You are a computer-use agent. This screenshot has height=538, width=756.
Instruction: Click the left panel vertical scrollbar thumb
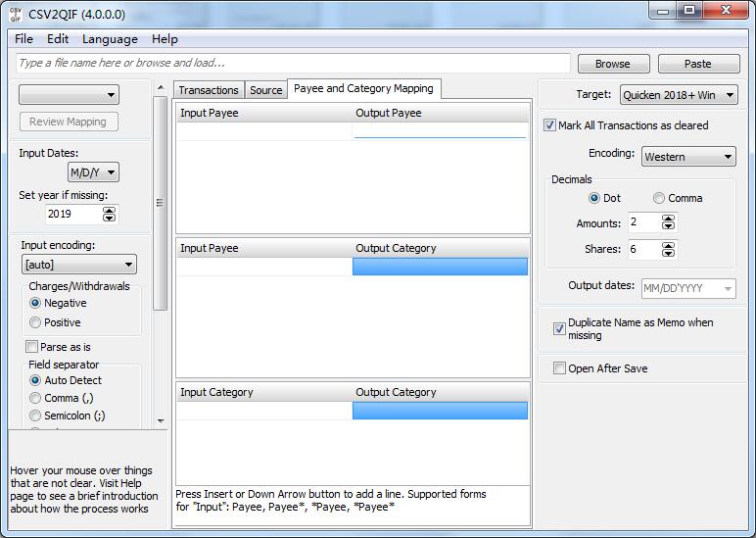pyautogui.click(x=160, y=203)
